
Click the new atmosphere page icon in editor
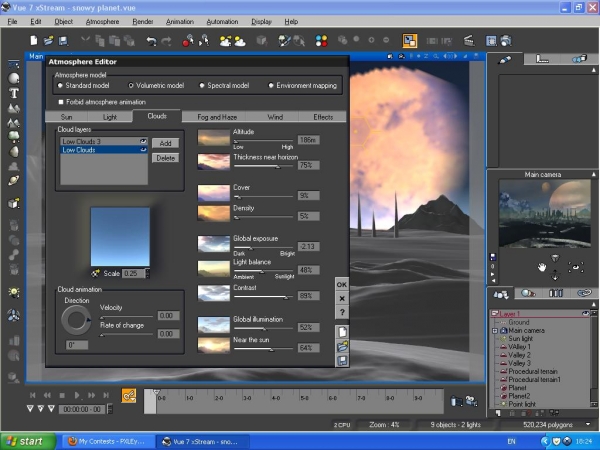pos(342,332)
